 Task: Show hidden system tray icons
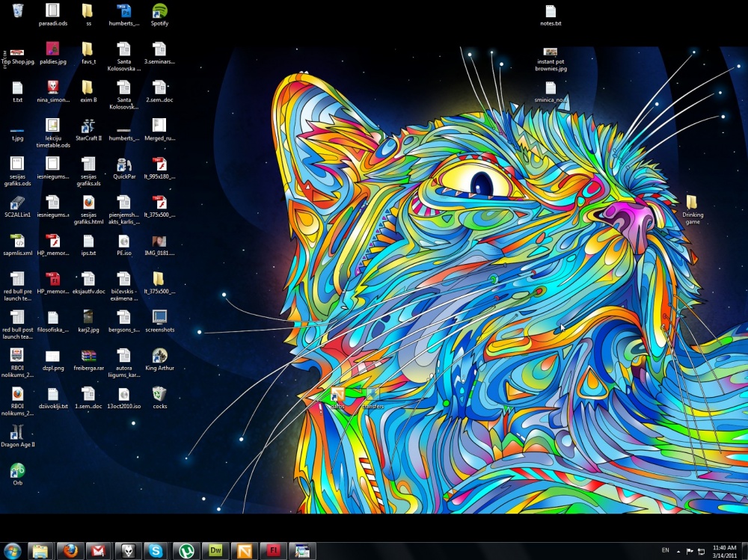678,552
